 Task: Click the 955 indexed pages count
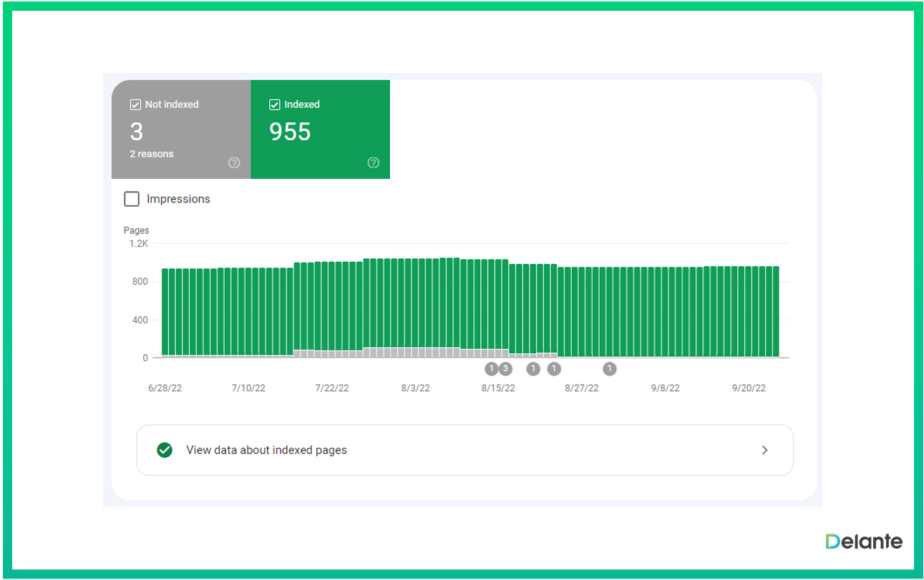point(290,132)
